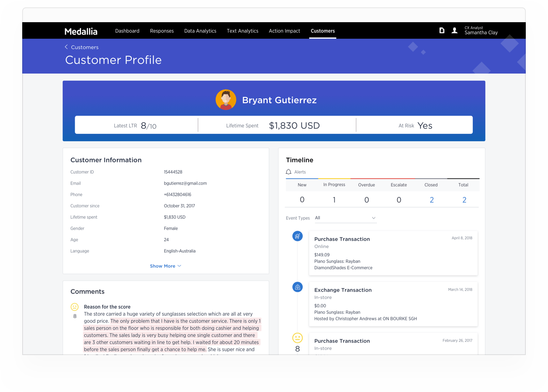Viewport: 548px width, 392px height.
Task: Collapse the Show More chevron
Action: click(x=179, y=266)
